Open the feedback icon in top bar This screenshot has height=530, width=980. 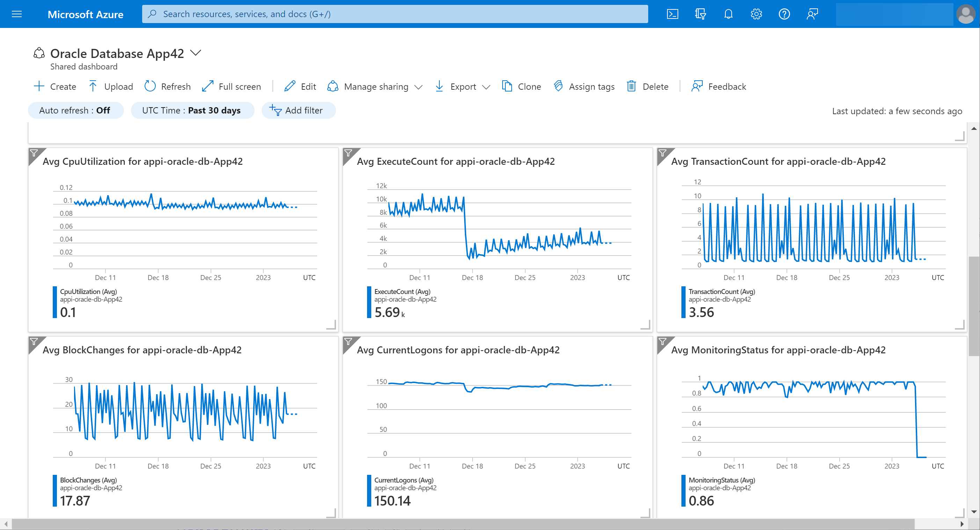tap(812, 14)
